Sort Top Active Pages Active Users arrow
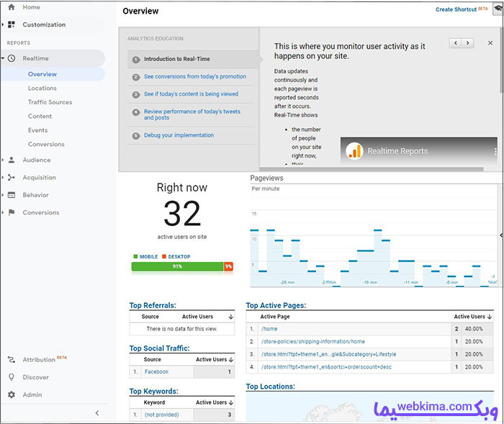The height and width of the screenshot is (424, 504). coord(490,317)
